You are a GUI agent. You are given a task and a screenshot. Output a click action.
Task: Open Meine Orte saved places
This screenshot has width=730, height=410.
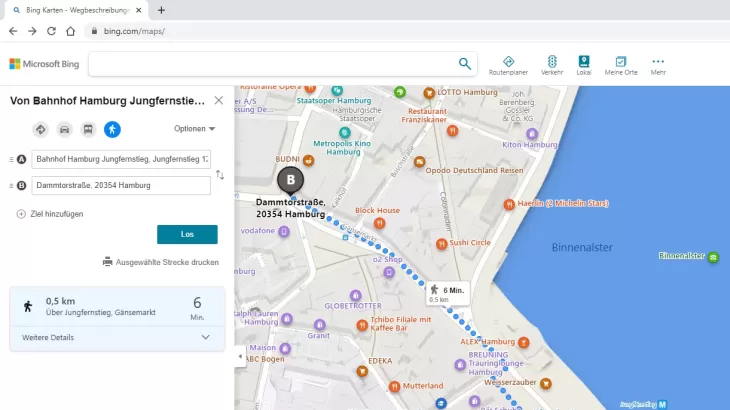[x=621, y=65]
